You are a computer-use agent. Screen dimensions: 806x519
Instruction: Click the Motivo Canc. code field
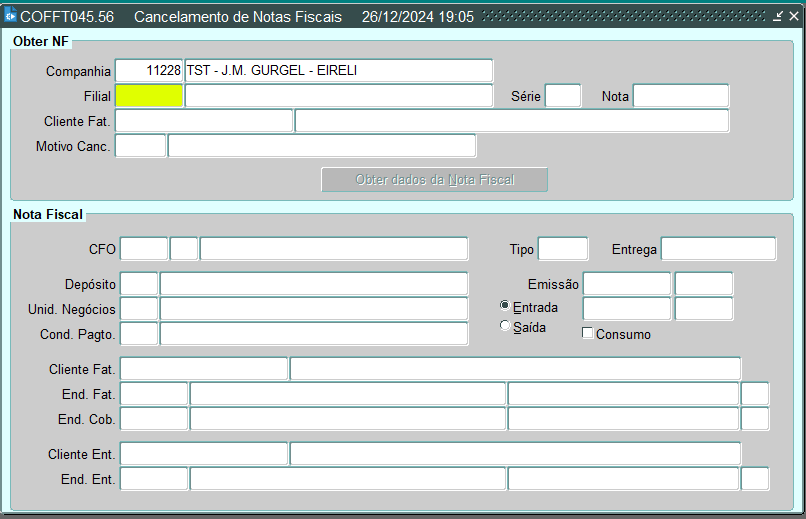[x=141, y=146]
